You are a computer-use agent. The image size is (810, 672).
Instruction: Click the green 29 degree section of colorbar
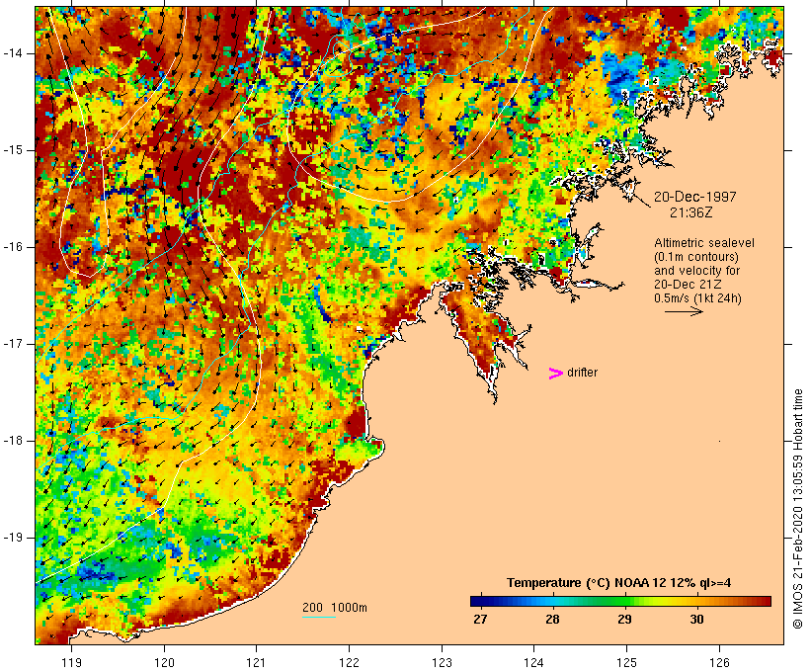[x=625, y=601]
